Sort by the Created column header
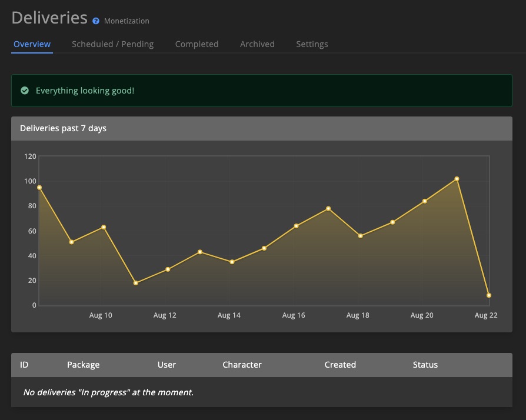 coord(340,365)
